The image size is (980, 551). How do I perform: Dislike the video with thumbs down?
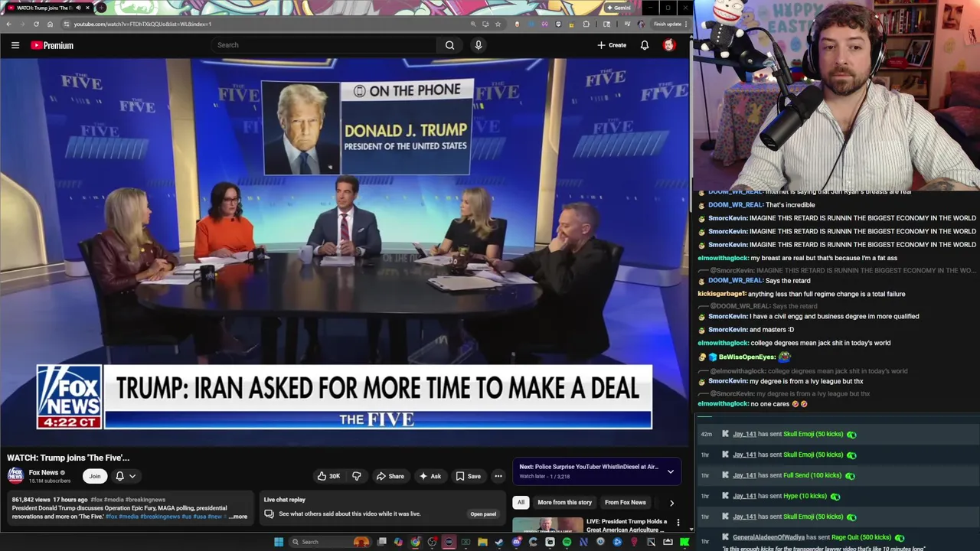pos(357,476)
